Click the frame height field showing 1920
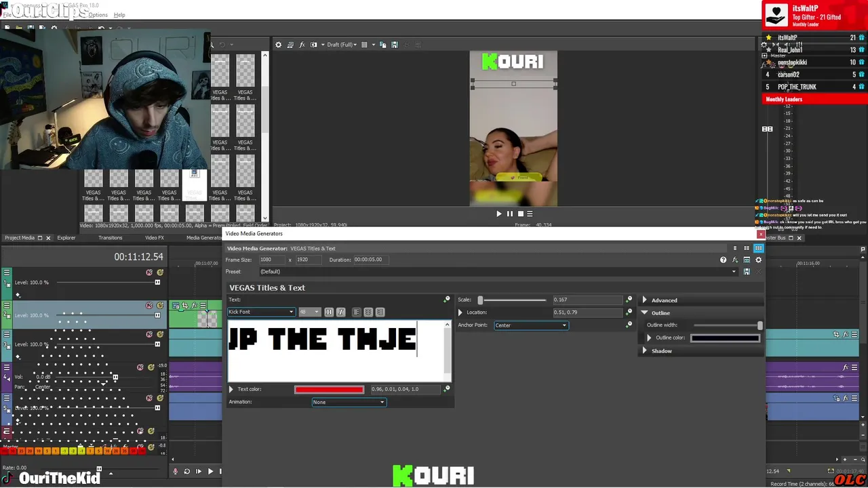Viewport: 868px width, 488px height. 309,260
